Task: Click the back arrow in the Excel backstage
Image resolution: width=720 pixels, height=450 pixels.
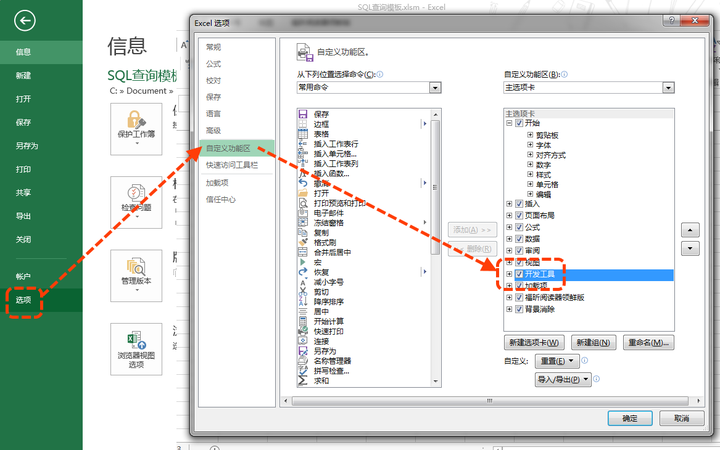Action: (25, 21)
